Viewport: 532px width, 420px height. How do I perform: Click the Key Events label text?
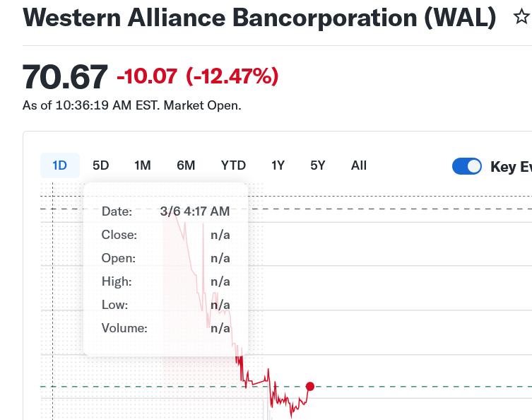(x=511, y=167)
